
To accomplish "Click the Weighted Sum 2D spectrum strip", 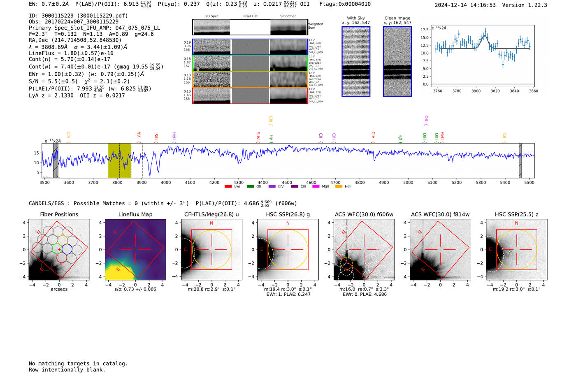I will point(250,27).
